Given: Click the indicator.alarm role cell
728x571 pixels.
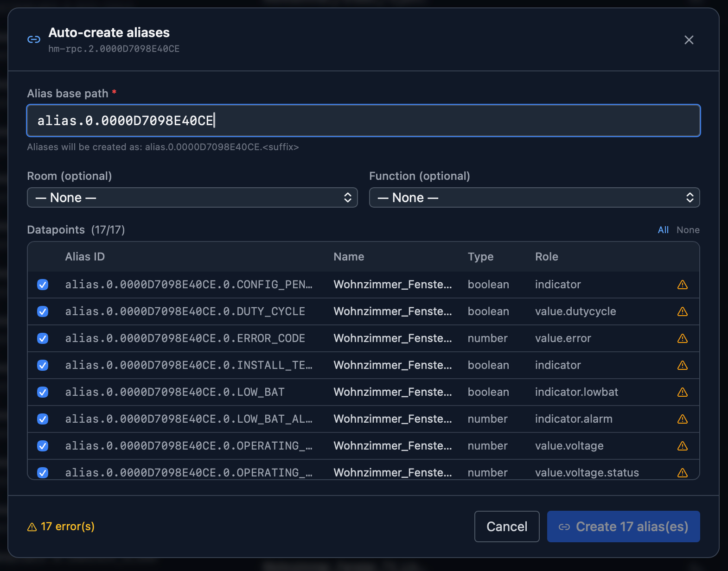Looking at the screenshot, I should click(574, 419).
